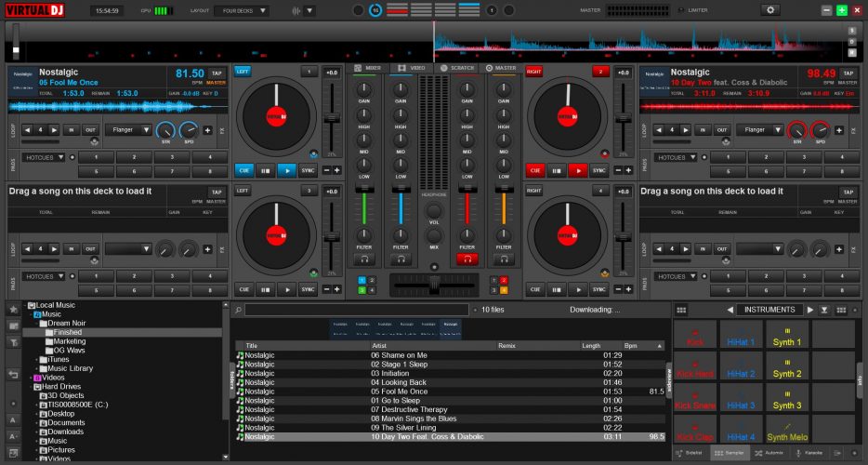Click the blue CUE button on deck 1
This screenshot has width=868, height=465.
[243, 171]
